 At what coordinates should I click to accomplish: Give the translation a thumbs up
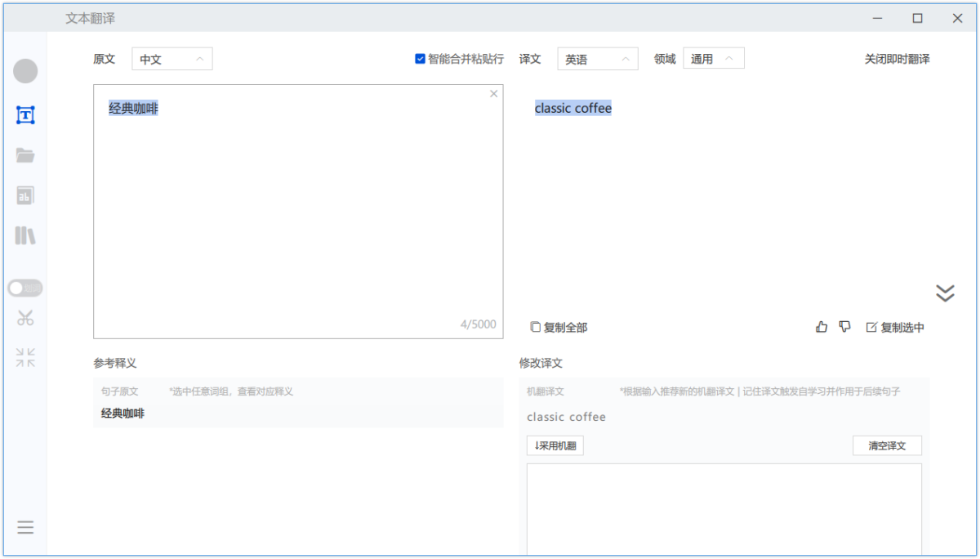(822, 327)
